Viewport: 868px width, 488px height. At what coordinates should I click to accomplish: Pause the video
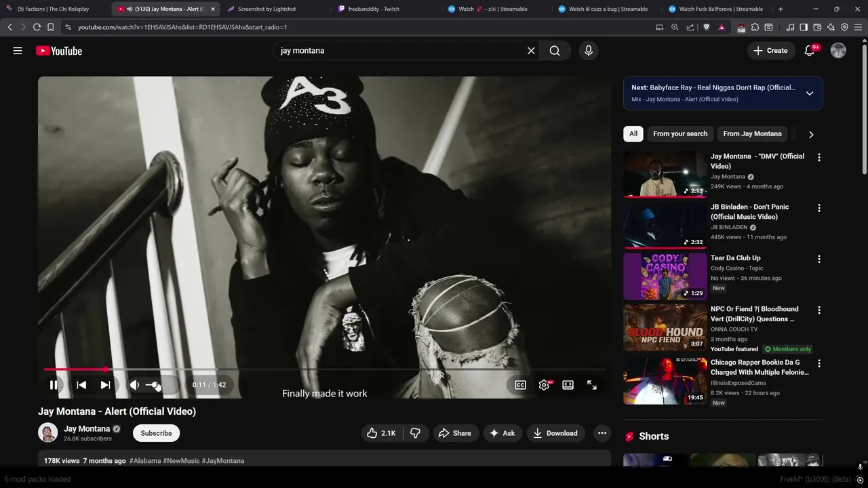click(x=54, y=385)
